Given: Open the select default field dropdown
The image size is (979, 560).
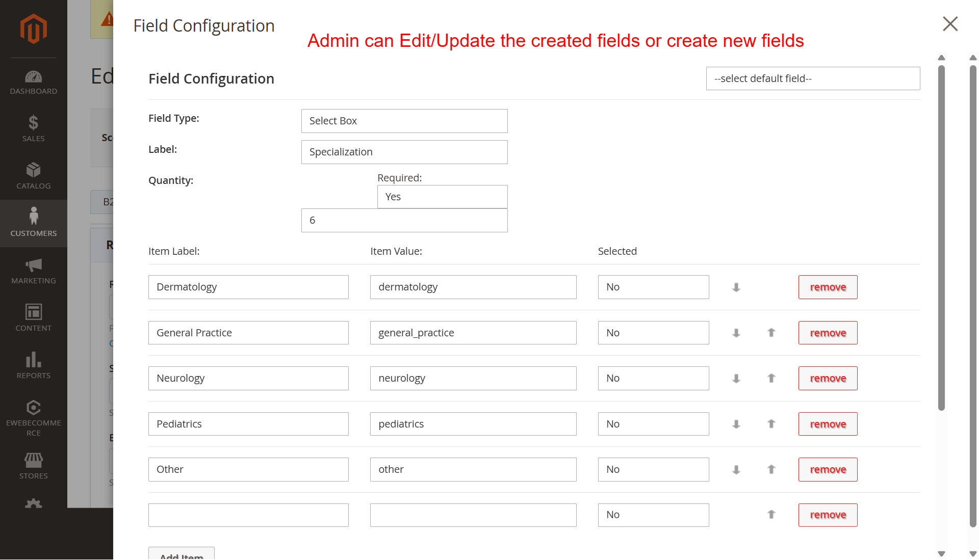Looking at the screenshot, I should [x=813, y=78].
